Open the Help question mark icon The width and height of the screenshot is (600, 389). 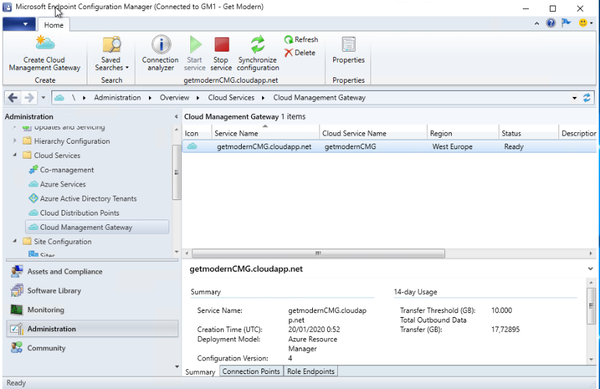[x=551, y=23]
